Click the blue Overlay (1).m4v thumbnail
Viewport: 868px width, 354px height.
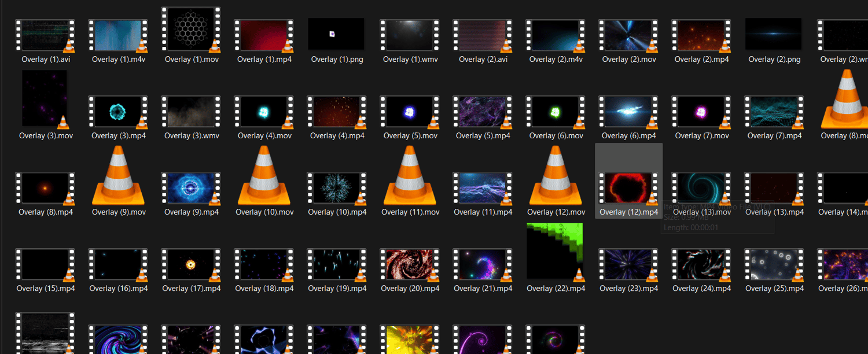point(118,36)
